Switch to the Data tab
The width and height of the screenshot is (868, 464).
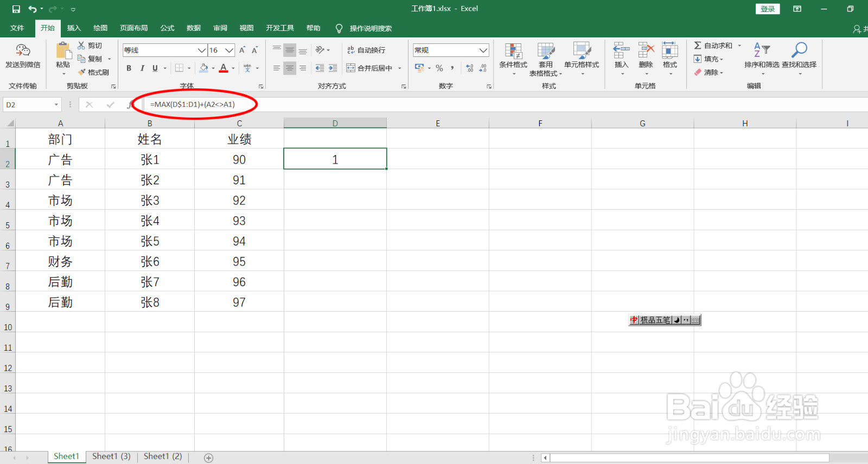(x=194, y=28)
